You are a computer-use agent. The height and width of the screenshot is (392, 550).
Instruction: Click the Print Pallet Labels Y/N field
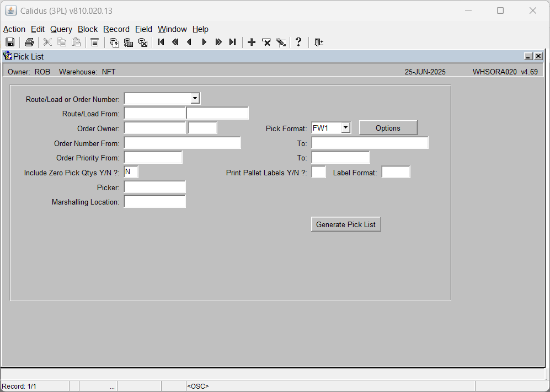(318, 172)
